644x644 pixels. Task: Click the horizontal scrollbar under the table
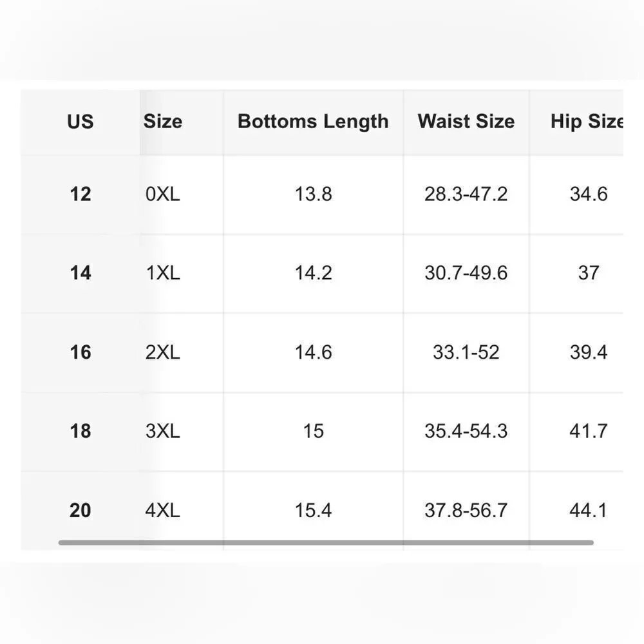pos(326,542)
